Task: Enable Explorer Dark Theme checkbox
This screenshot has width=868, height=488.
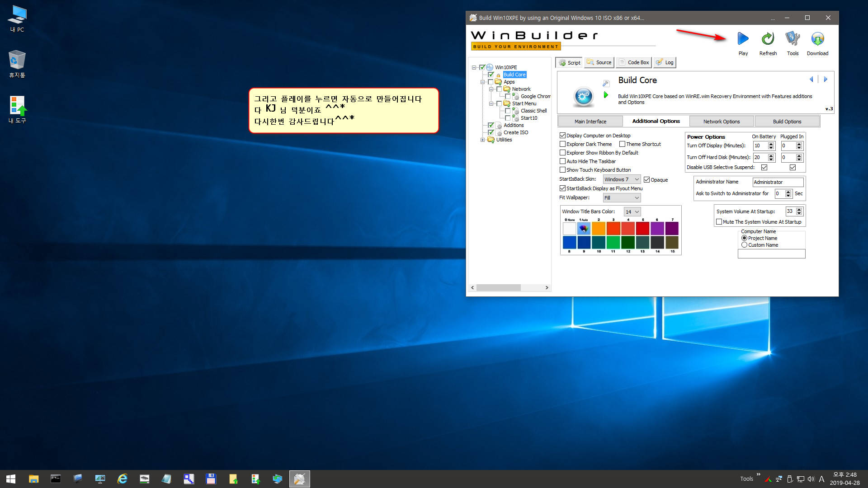Action: (x=562, y=144)
